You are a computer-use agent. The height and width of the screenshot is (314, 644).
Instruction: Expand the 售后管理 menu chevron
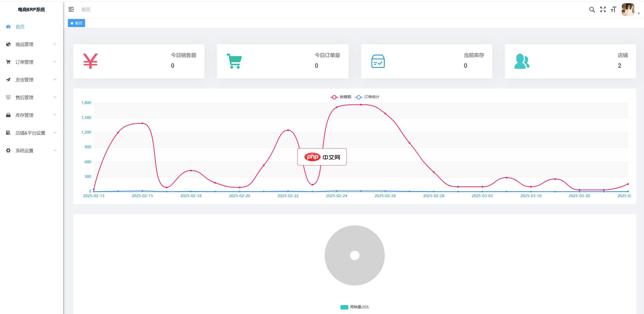pos(55,97)
